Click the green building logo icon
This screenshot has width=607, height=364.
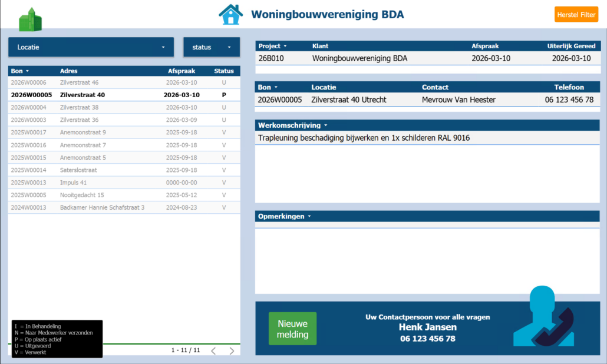pos(30,19)
